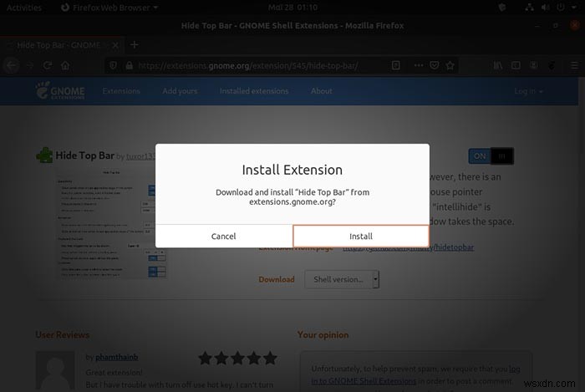
Task: Visit the GNOME Extensions logo
Action: click(60, 90)
